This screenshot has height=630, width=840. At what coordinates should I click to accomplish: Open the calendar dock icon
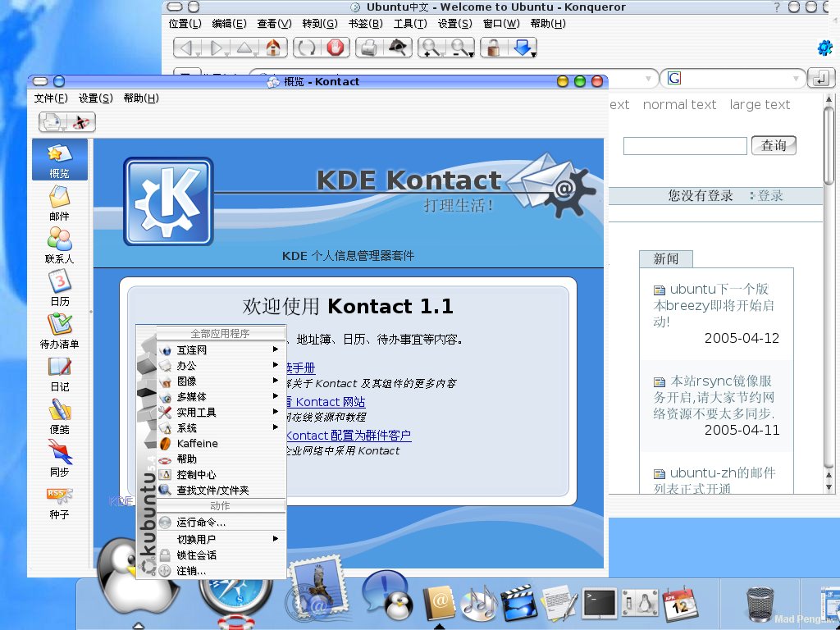pos(680,605)
